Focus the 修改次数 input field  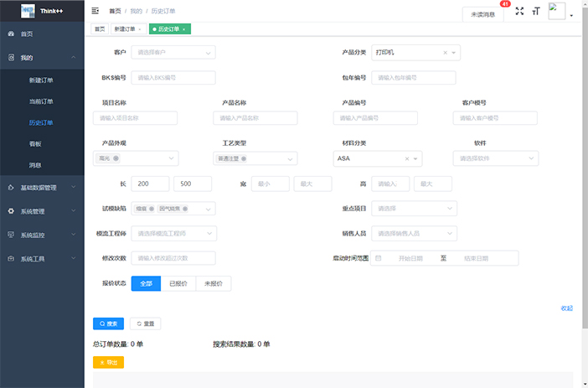tap(173, 258)
